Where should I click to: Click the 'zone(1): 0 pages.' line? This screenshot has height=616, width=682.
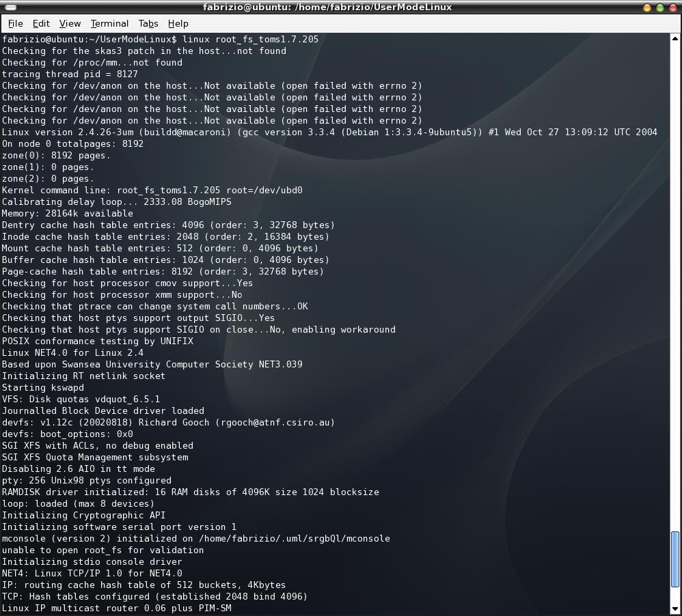pos(48,167)
